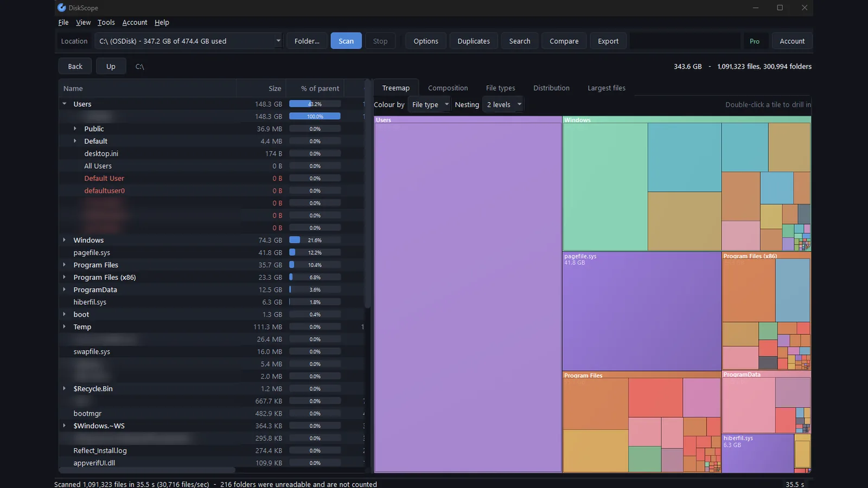Viewport: 868px width, 488px height.
Task: Expand the $Recycle.Bin row
Action: pyautogui.click(x=65, y=388)
